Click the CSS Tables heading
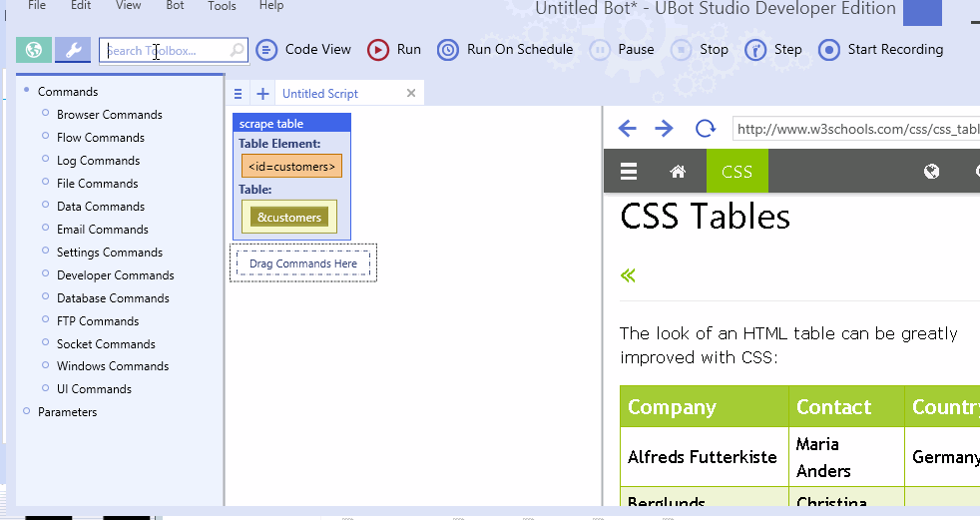The height and width of the screenshot is (520, 980). (x=705, y=217)
